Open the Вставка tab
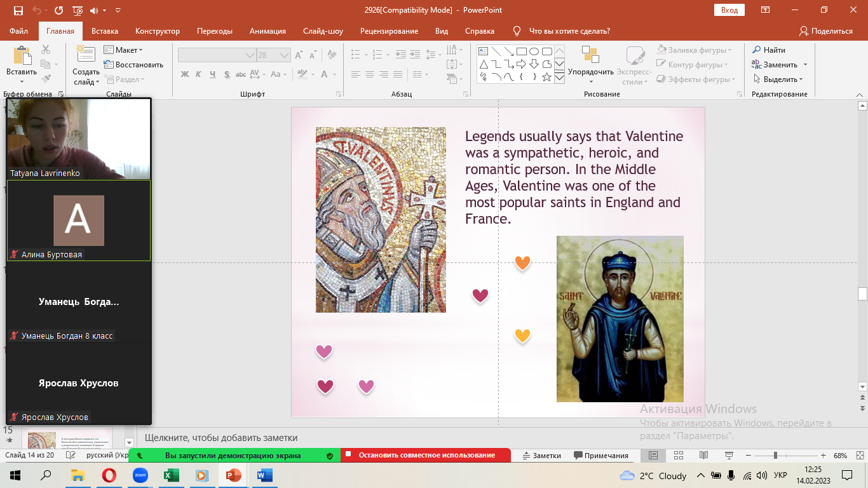The width and height of the screenshot is (868, 488). (x=105, y=30)
